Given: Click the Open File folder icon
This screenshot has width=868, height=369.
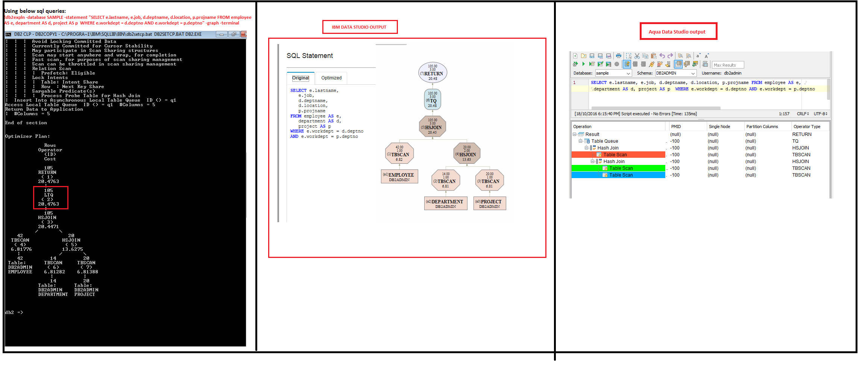Looking at the screenshot, I should pos(583,56).
